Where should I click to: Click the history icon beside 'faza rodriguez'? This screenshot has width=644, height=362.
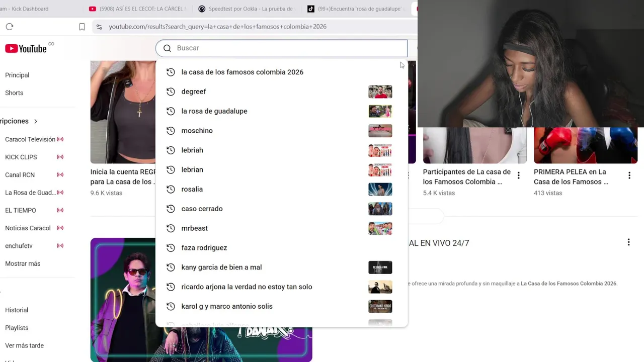[x=171, y=248]
